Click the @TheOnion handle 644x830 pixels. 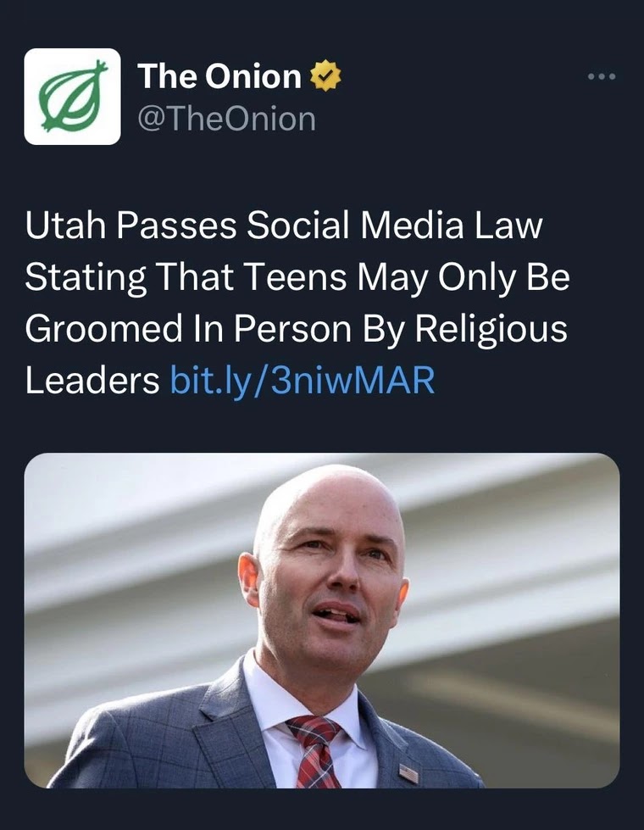[x=226, y=119]
